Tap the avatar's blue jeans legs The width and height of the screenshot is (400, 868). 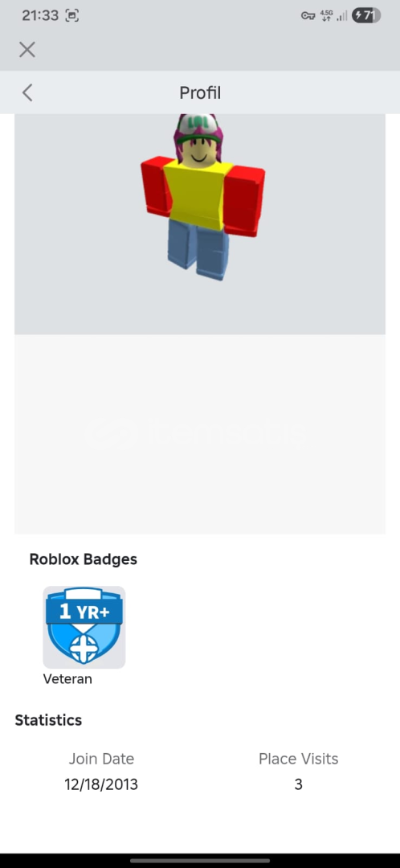coord(199,249)
